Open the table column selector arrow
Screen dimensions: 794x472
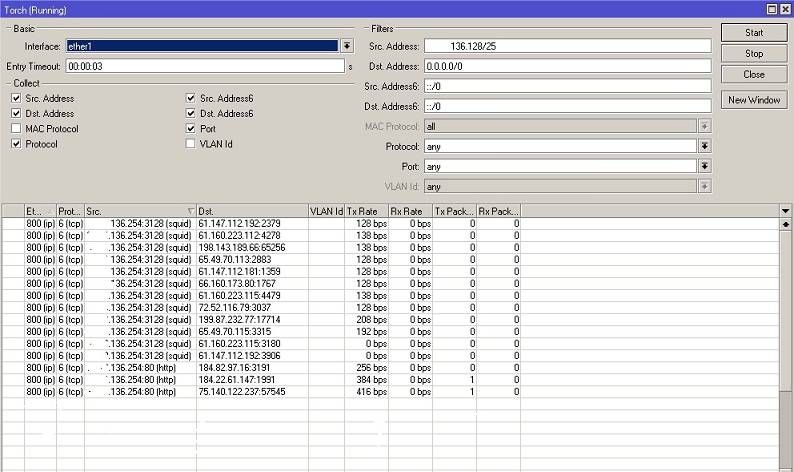coord(785,211)
